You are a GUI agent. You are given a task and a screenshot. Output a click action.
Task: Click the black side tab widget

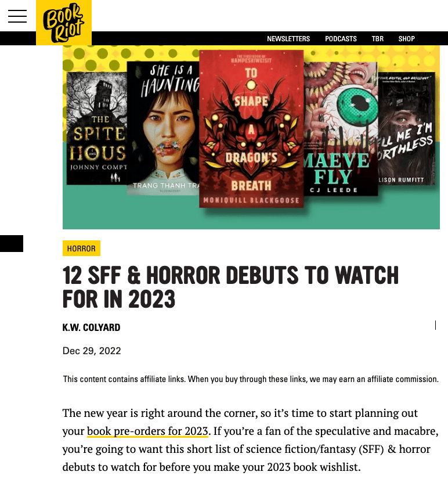12,243
